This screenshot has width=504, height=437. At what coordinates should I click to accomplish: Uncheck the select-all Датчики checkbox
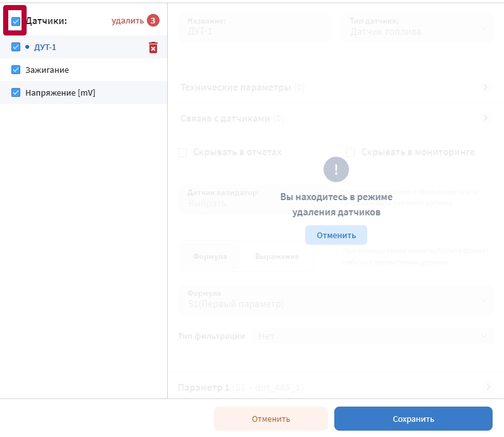click(x=15, y=22)
